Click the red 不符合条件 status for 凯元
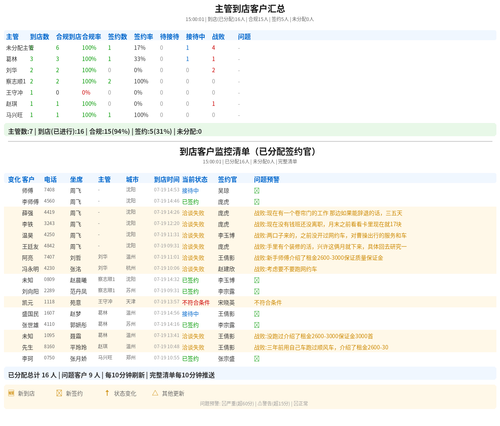Viewport: 500px width, 426px height. tap(196, 303)
